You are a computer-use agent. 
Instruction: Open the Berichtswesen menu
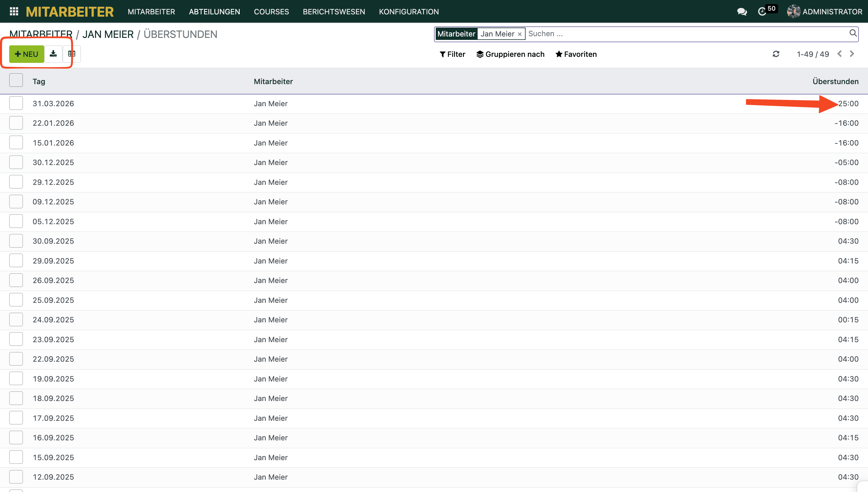[x=334, y=12]
